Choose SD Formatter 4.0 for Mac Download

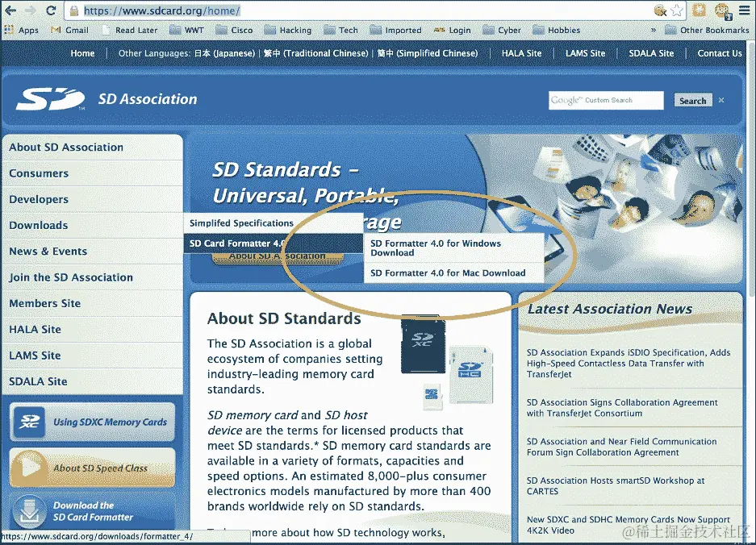(453, 272)
